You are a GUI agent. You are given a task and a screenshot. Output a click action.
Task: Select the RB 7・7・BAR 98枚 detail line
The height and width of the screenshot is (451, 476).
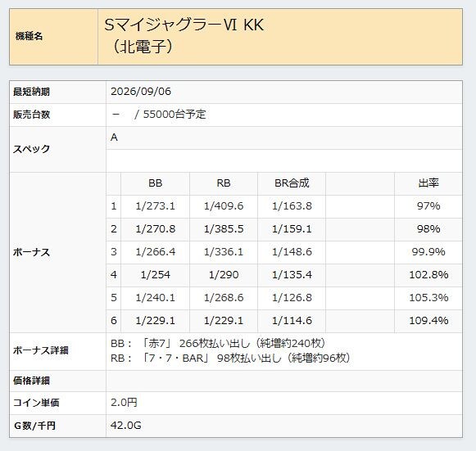[231, 359]
